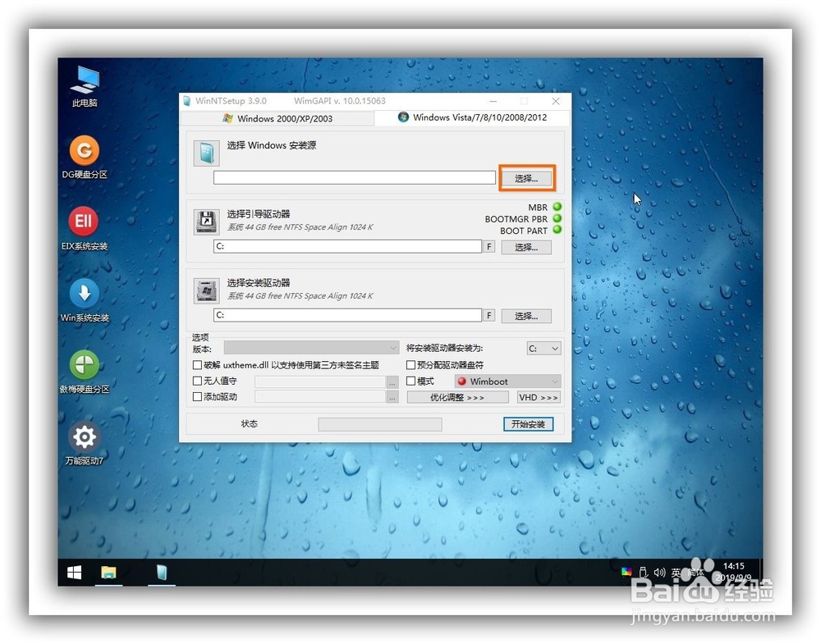
Task: Click the 无人值守 file path field
Action: [x=320, y=382]
